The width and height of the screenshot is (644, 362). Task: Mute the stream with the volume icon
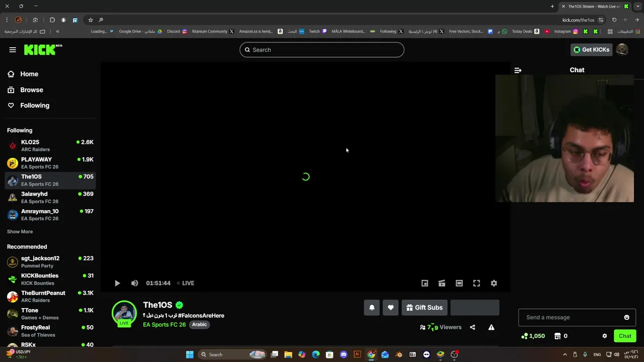tap(134, 283)
